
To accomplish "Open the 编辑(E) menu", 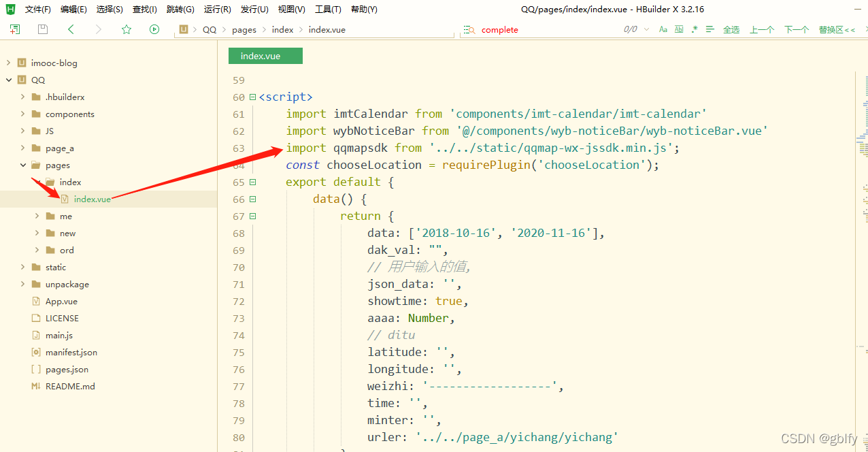I will [73, 9].
